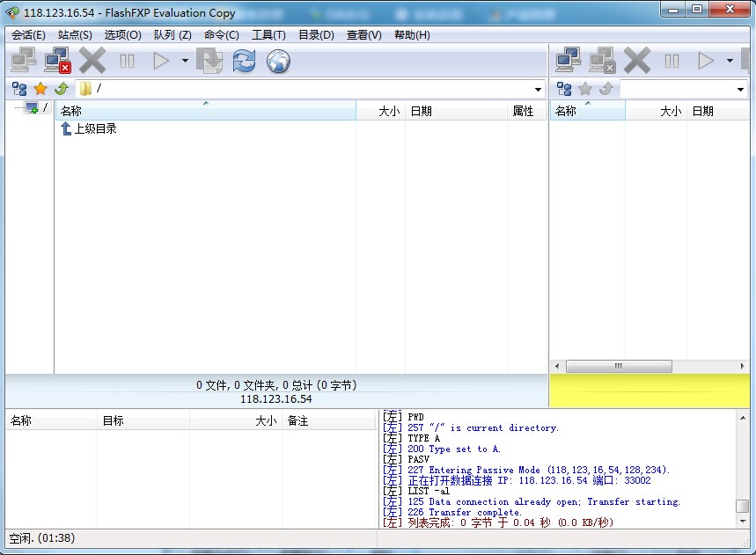Click the right pane horizontal scrollbar thumb

click(619, 366)
